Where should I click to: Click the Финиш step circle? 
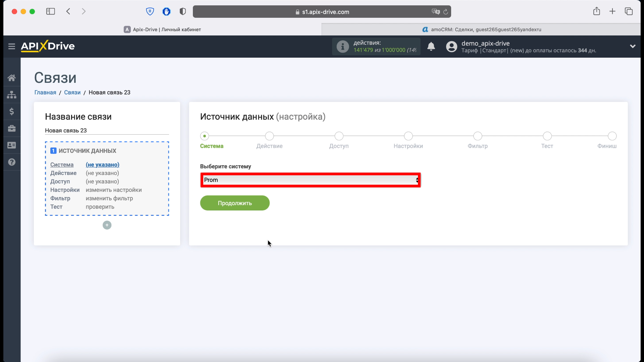click(612, 136)
